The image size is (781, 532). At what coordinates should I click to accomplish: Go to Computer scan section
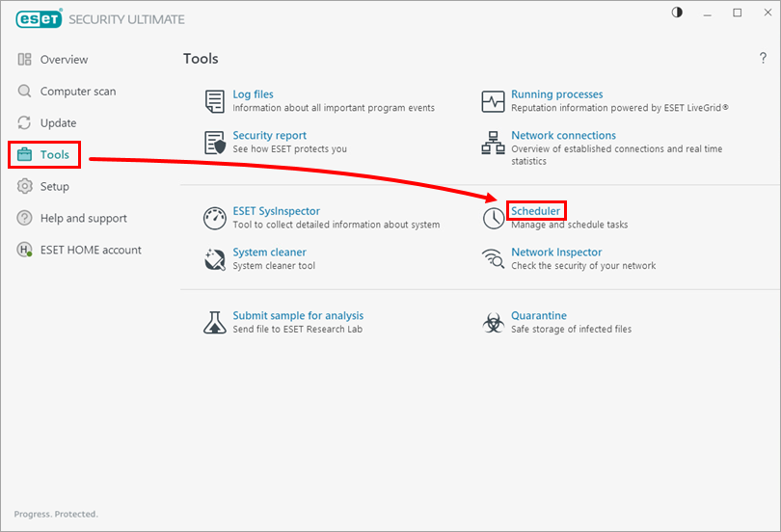77,92
